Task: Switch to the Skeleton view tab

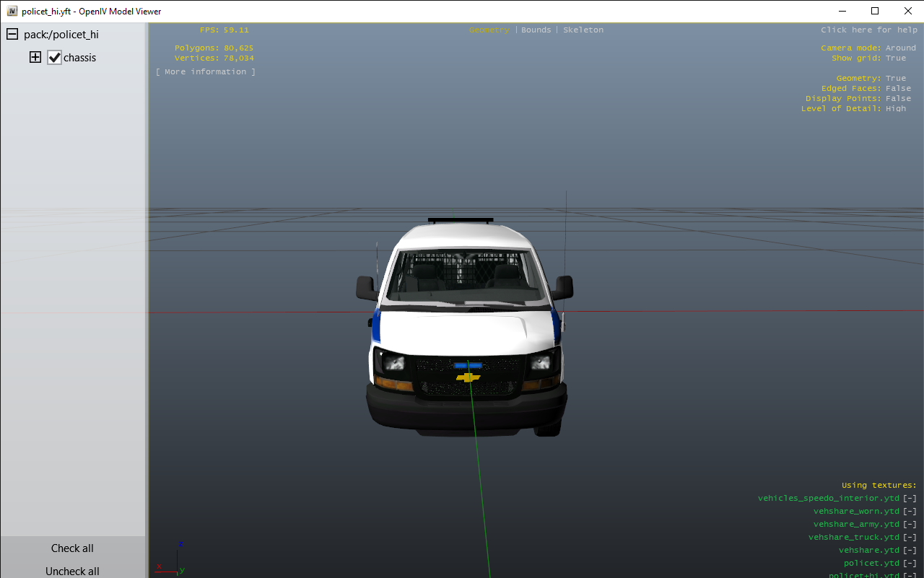Action: point(583,30)
